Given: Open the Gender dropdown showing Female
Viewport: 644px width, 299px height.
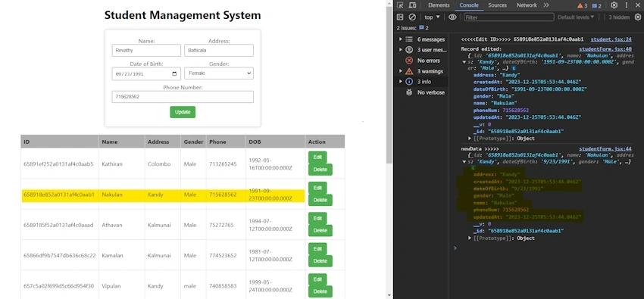Looking at the screenshot, I should coord(218,73).
